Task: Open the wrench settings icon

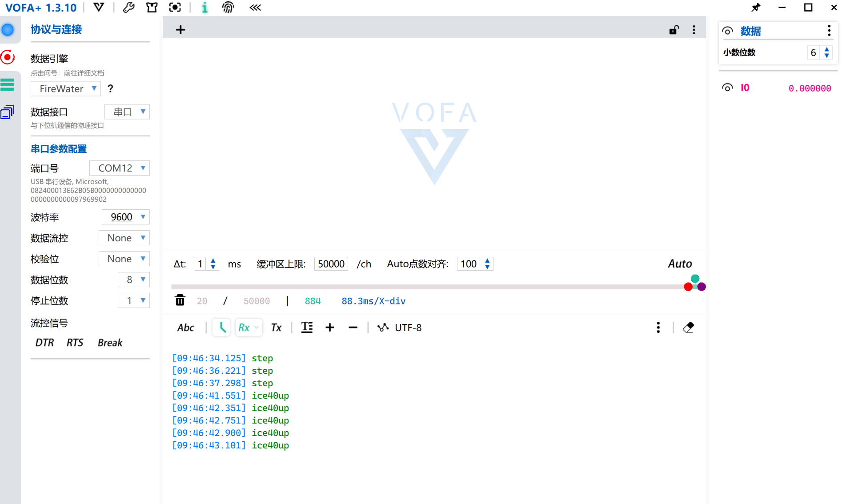Action: click(x=129, y=8)
